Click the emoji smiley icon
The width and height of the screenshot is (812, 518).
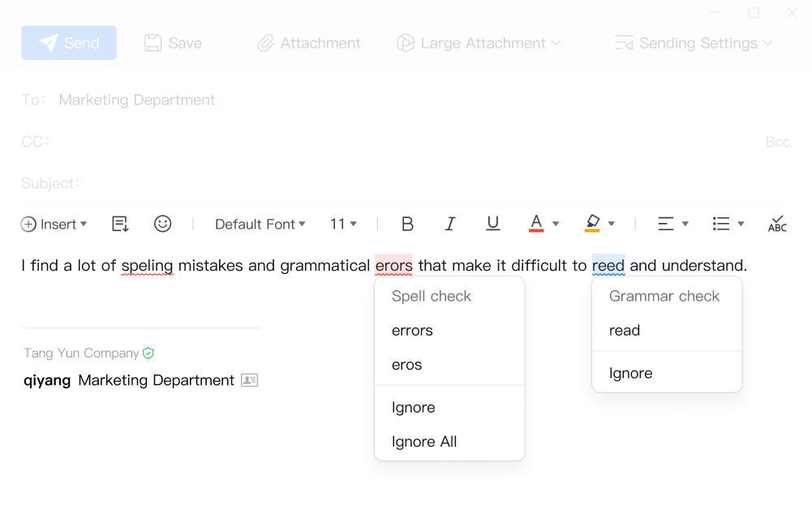[x=163, y=224]
